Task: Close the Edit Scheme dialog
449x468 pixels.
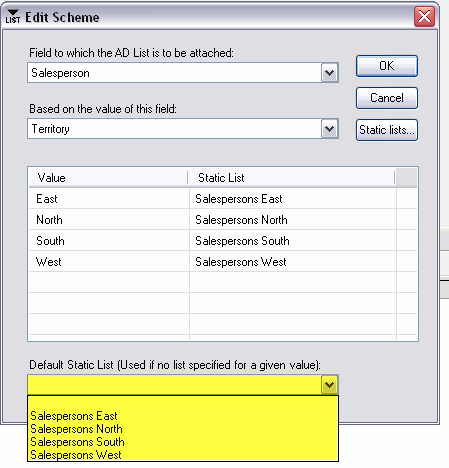Action: pyautogui.click(x=424, y=16)
